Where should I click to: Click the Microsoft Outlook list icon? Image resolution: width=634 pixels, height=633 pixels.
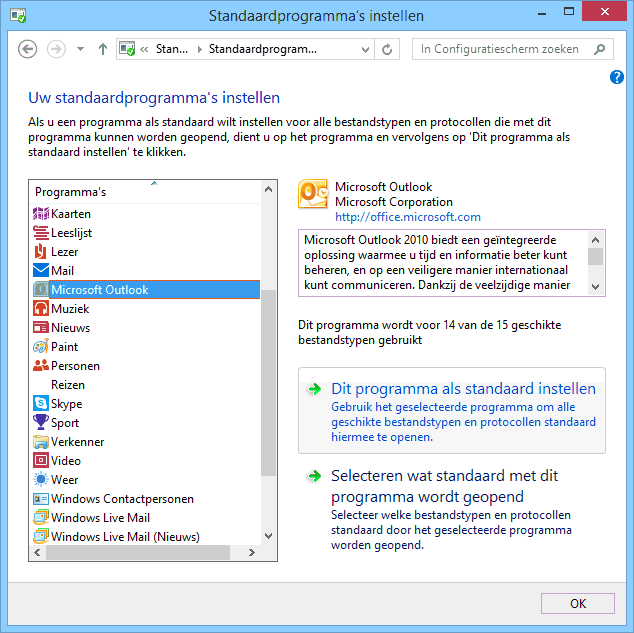(40, 290)
